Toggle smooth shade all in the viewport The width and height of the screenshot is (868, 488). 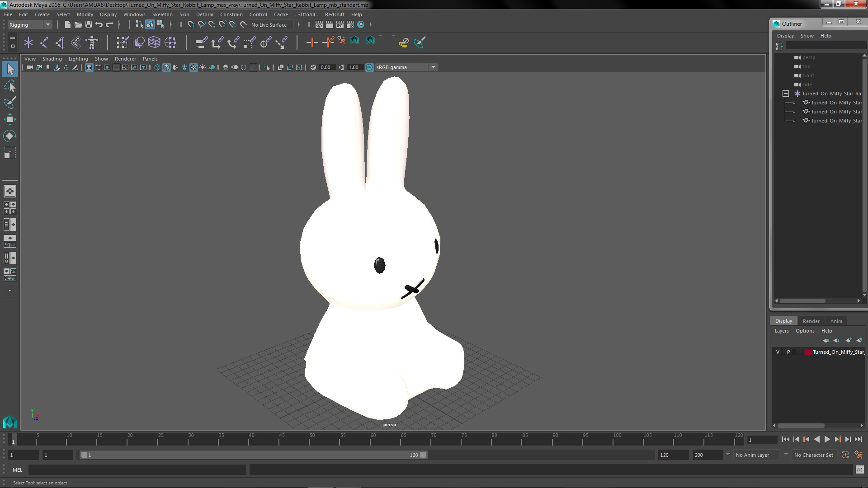166,67
